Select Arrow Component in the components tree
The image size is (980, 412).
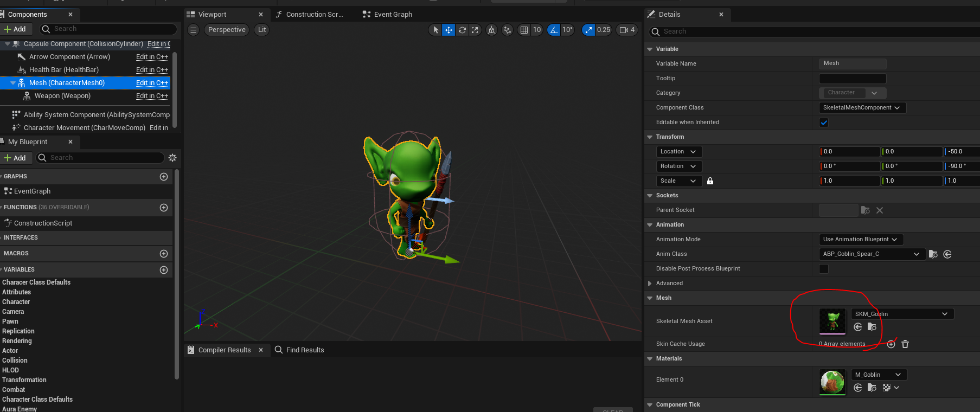[x=69, y=57]
